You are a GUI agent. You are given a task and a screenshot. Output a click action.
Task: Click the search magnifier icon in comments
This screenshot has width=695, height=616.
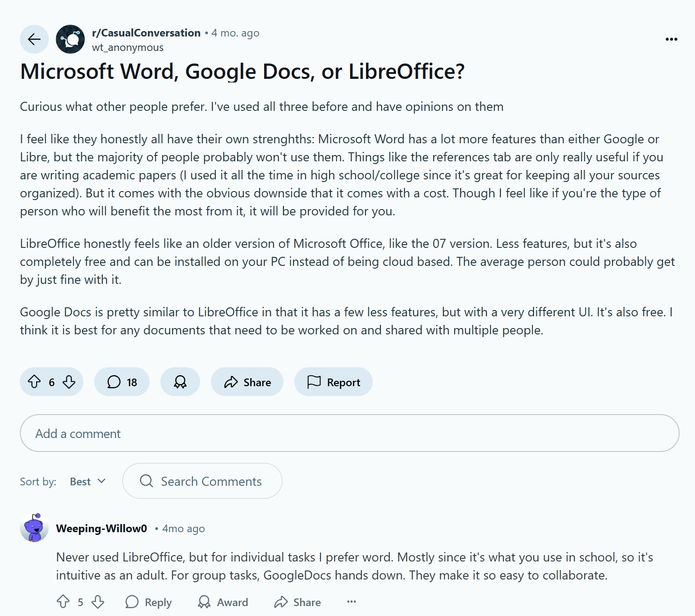tap(146, 481)
